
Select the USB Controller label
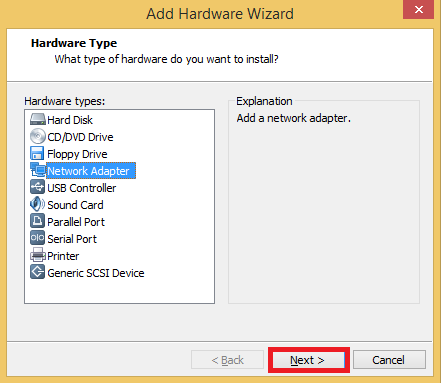(x=82, y=188)
